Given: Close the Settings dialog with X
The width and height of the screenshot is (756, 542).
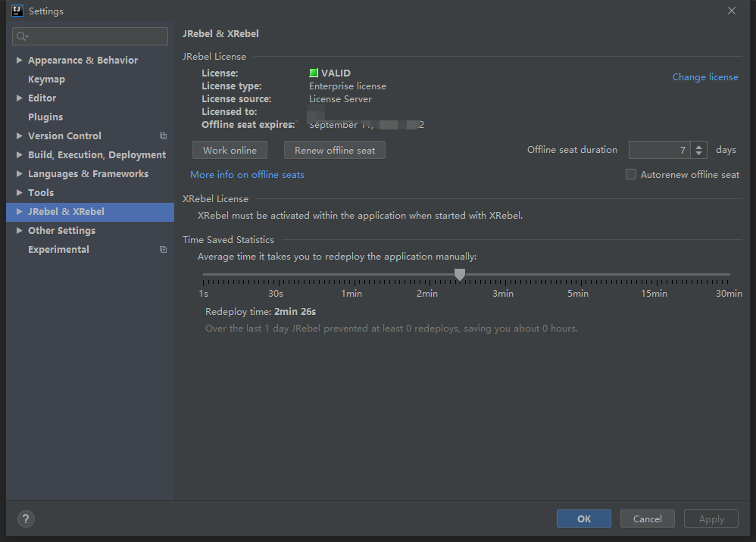Looking at the screenshot, I should click(x=732, y=11).
